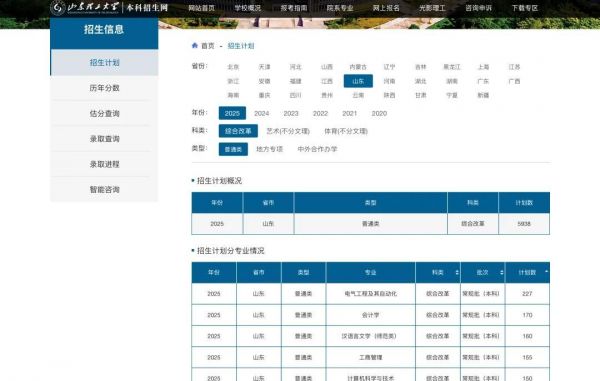Select 北京 province filter

point(233,67)
